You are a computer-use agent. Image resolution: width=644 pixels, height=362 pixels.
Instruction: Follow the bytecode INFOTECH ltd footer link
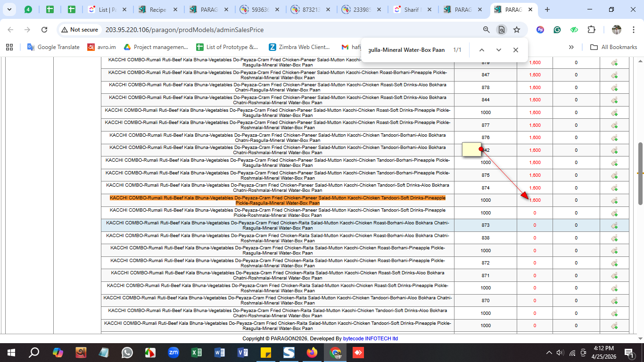click(371, 338)
